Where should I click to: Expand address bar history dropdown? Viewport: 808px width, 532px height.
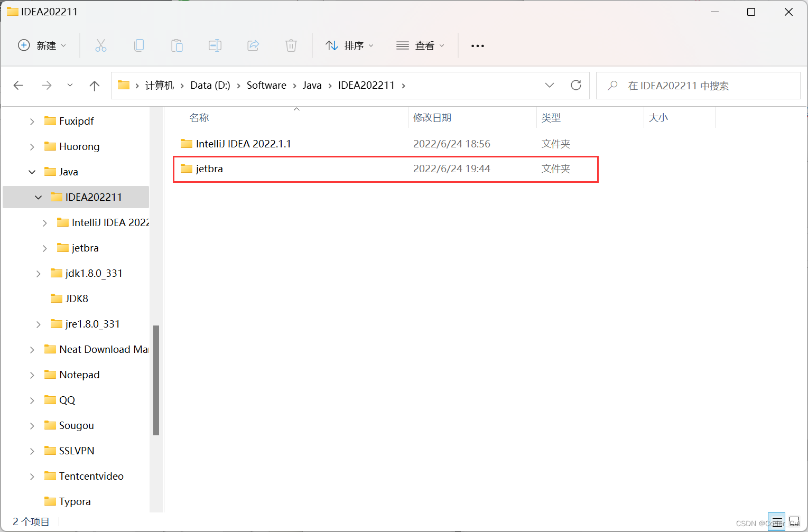tap(550, 85)
